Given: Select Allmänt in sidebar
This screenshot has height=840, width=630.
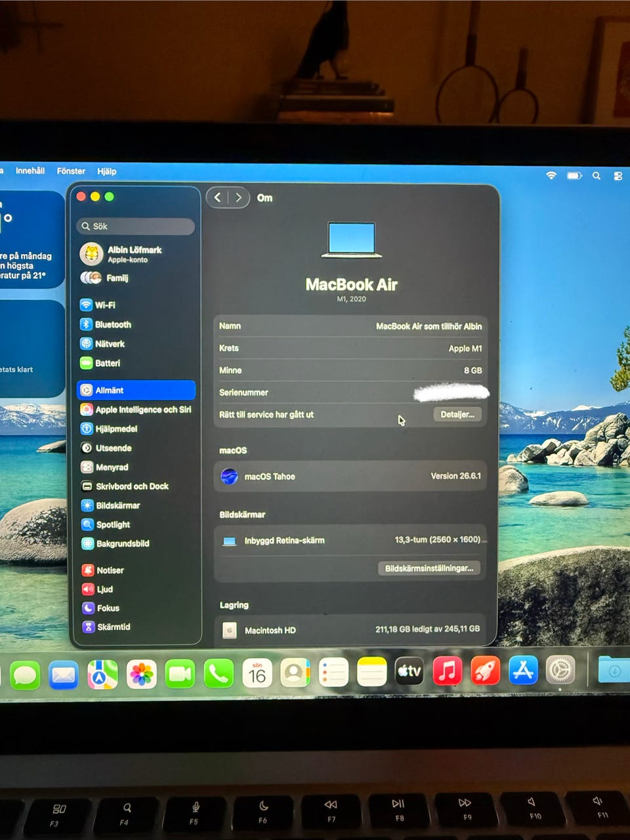Looking at the screenshot, I should click(x=136, y=390).
